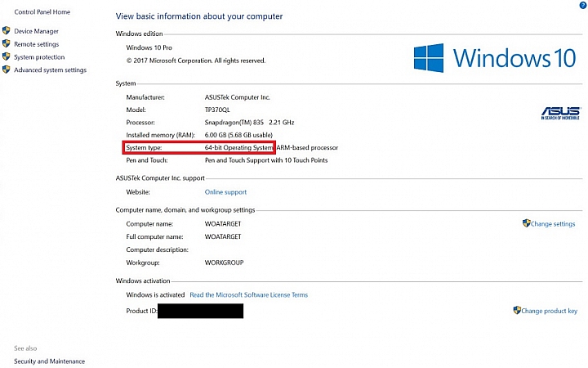The width and height of the screenshot is (588, 368).
Task: Click the shield icon beside Remote settings
Action: coord(6,43)
